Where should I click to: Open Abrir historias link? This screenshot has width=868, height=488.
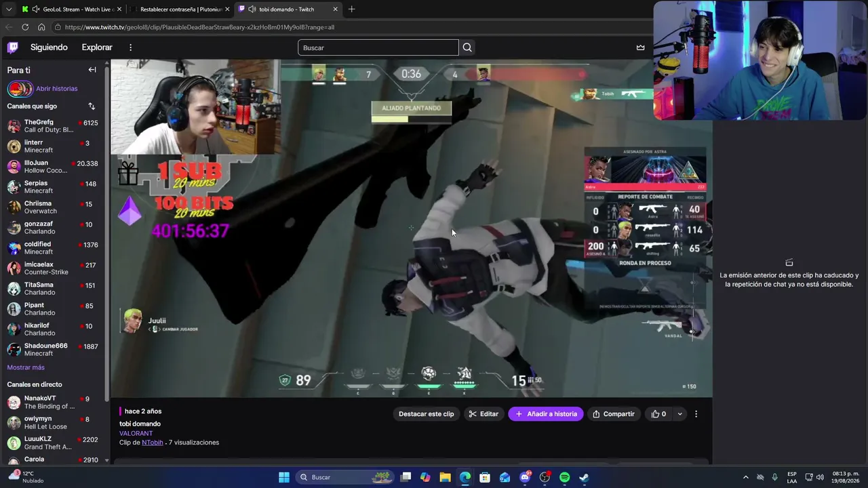click(57, 89)
